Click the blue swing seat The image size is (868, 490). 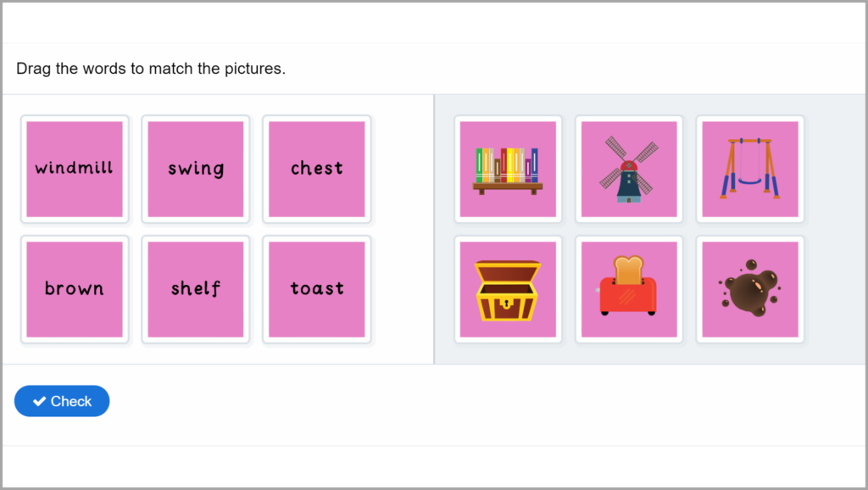(x=749, y=180)
